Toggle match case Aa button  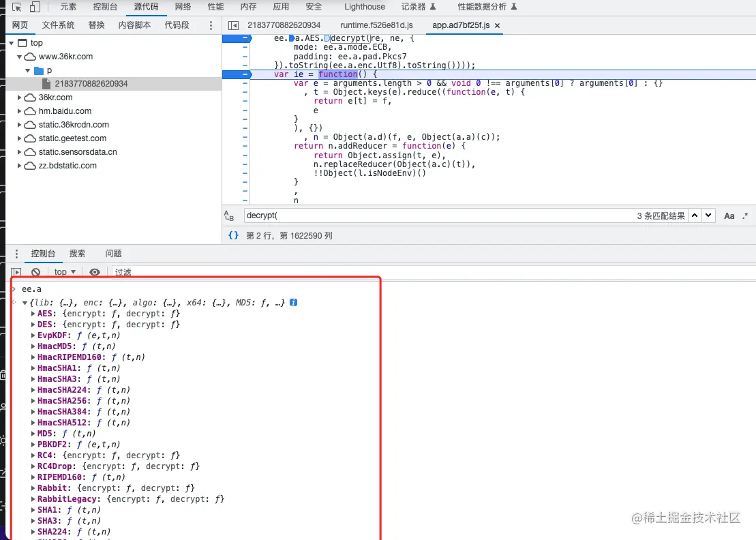tap(729, 216)
